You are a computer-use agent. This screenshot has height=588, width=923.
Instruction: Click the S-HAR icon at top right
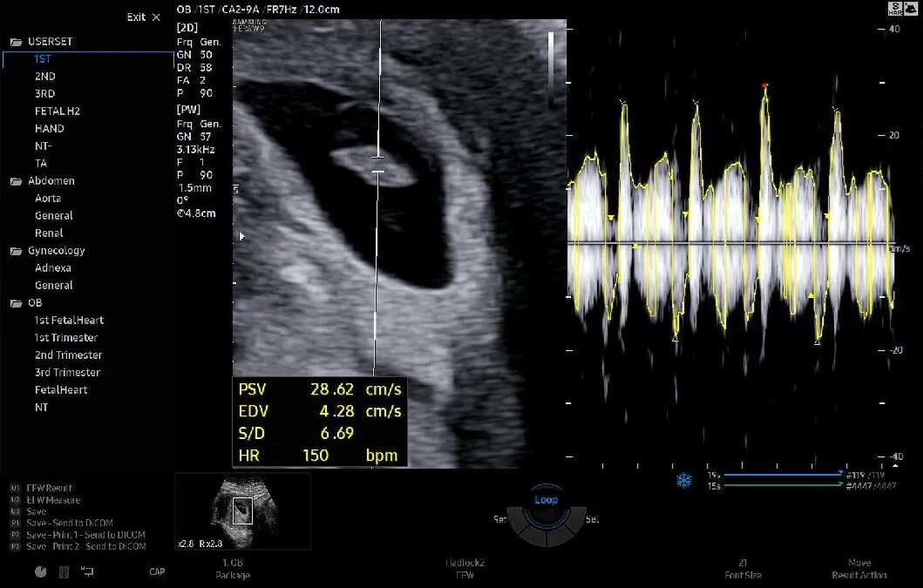(895, 9)
